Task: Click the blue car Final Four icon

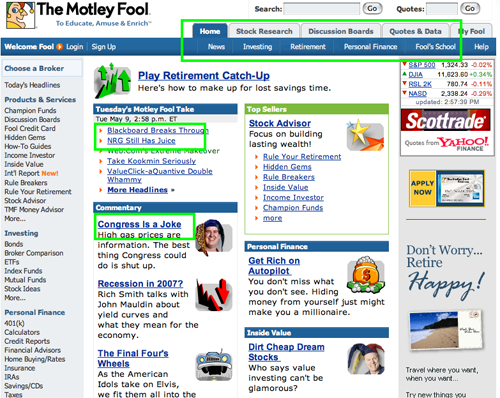Action: coord(214,365)
